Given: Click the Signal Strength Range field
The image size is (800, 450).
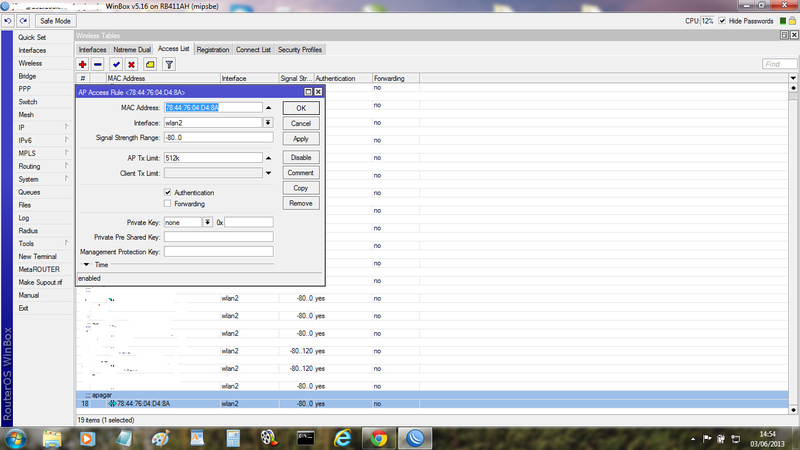Looking at the screenshot, I should coord(218,138).
